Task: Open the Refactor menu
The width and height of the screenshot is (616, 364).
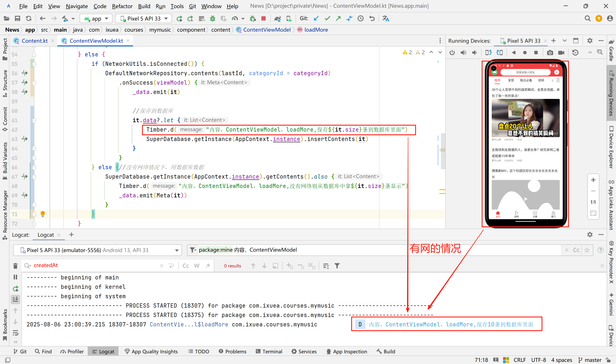Action: pos(122,6)
